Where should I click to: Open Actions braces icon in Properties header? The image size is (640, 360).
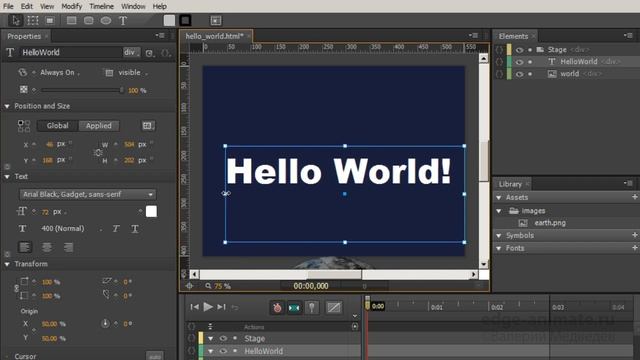click(165, 53)
